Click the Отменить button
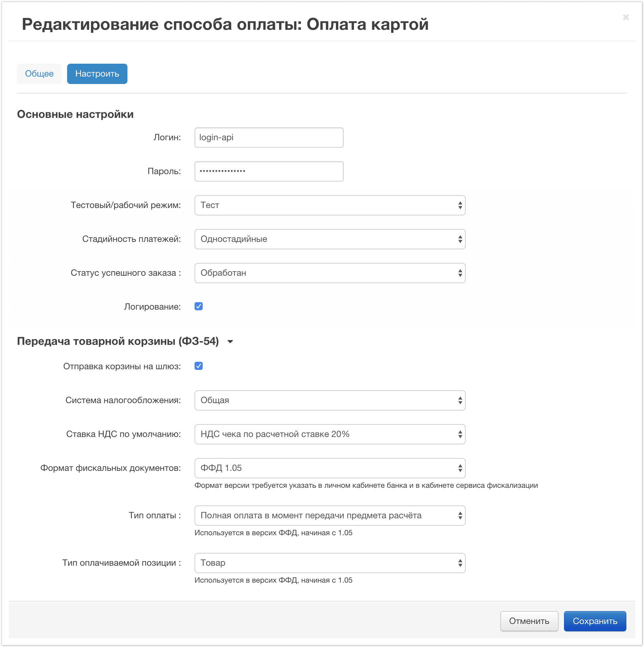The width and height of the screenshot is (644, 647). click(x=529, y=621)
